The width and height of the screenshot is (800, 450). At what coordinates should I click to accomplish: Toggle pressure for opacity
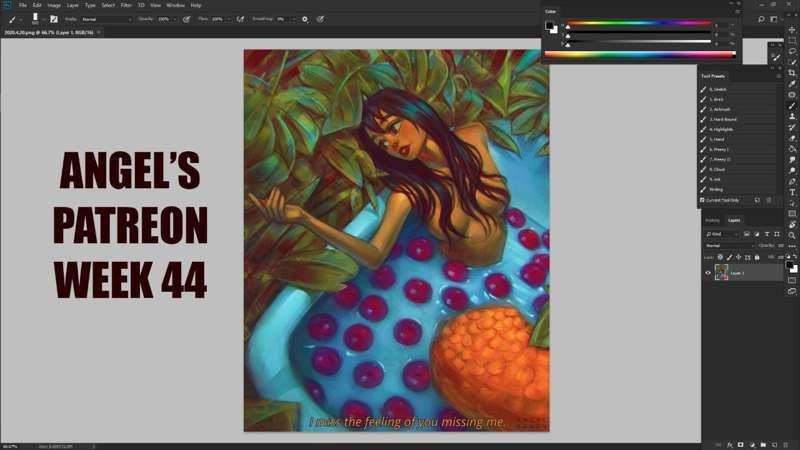(187, 19)
